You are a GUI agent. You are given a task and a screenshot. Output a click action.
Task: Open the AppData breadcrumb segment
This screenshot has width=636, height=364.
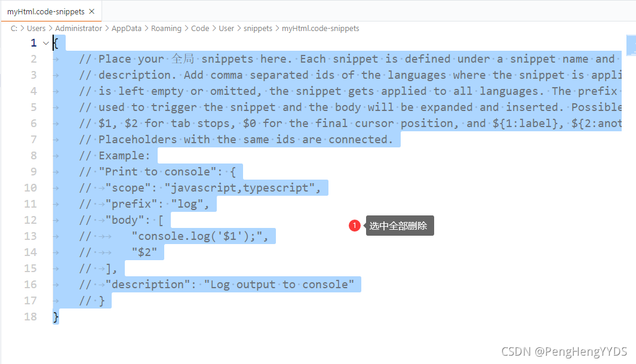[x=127, y=29]
